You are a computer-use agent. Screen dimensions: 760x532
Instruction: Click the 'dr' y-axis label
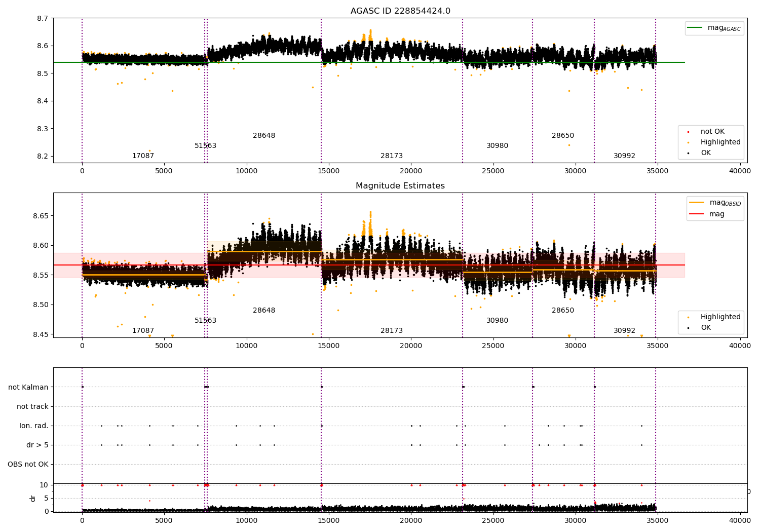33,498
